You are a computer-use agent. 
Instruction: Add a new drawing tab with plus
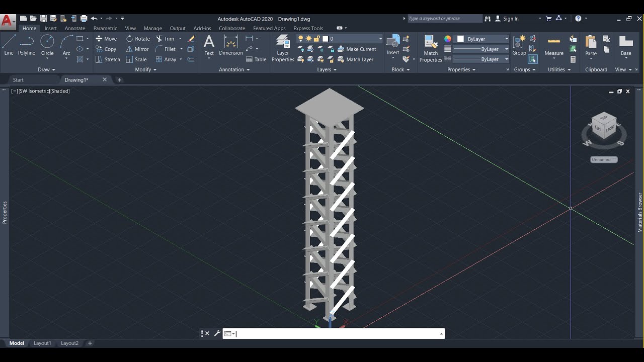pos(119,79)
